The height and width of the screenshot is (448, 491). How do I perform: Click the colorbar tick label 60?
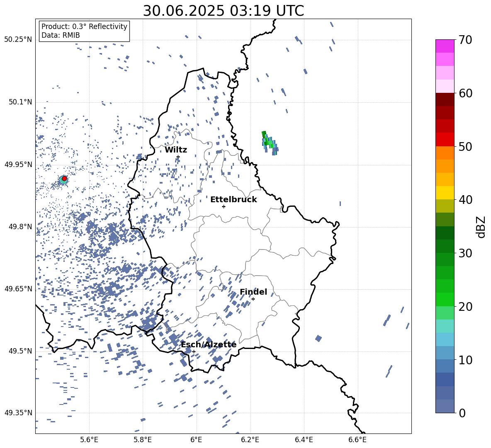pos(465,93)
